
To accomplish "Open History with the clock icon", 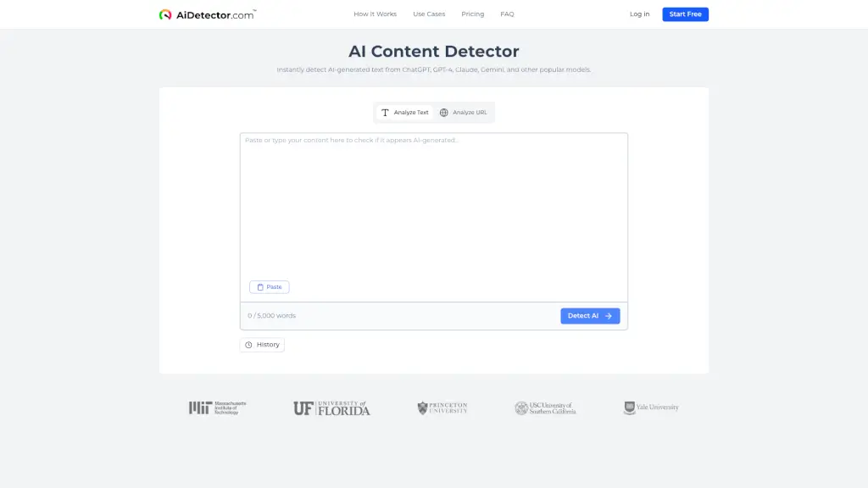I will (x=248, y=345).
